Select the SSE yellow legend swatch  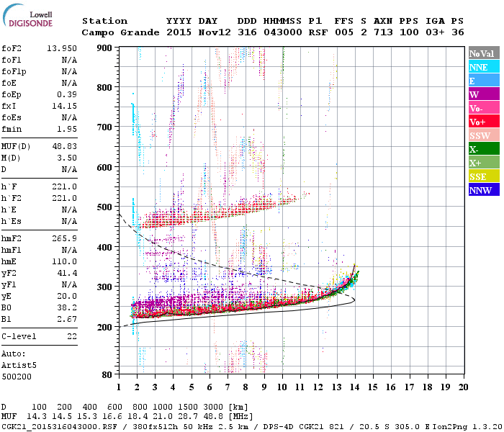point(484,176)
